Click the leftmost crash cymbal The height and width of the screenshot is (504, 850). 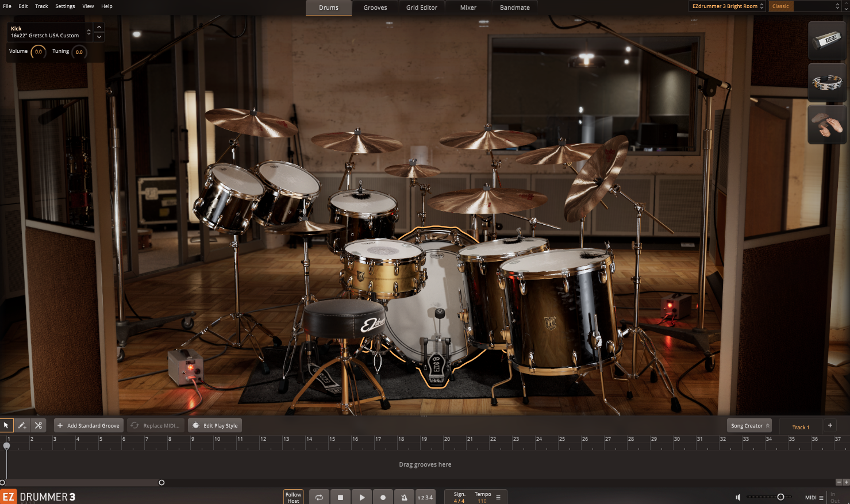click(251, 122)
